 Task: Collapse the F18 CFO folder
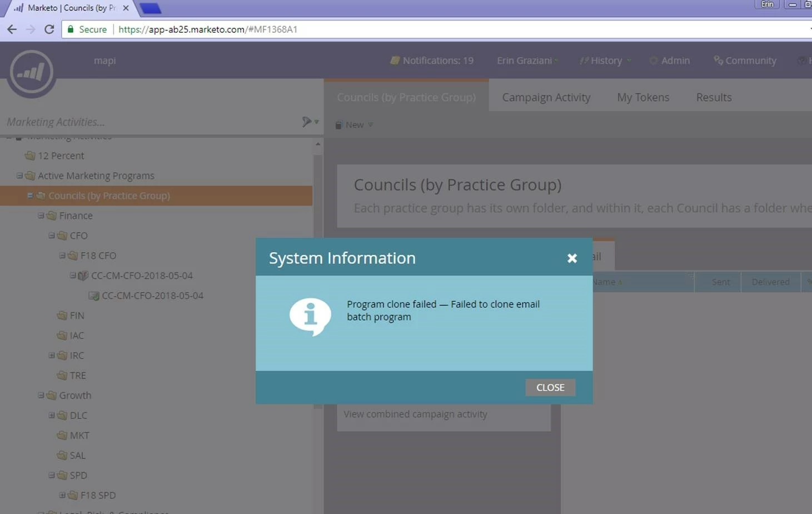click(x=62, y=256)
